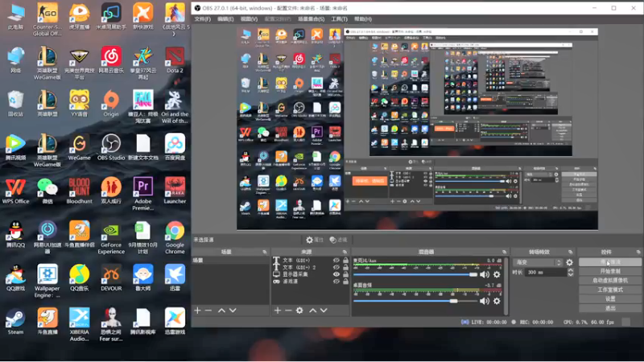Move source up in sources toolbar
644x362 pixels.
tap(313, 311)
